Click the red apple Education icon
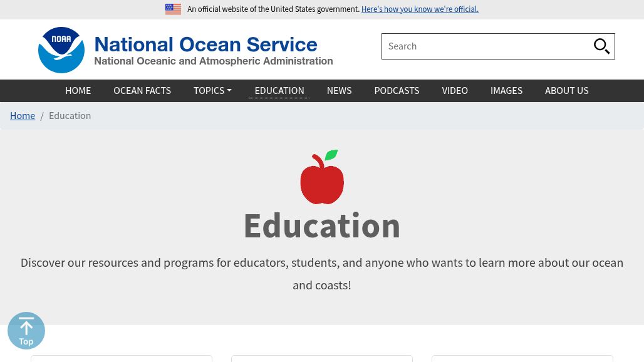Image resolution: width=644 pixels, height=362 pixels. 322,176
